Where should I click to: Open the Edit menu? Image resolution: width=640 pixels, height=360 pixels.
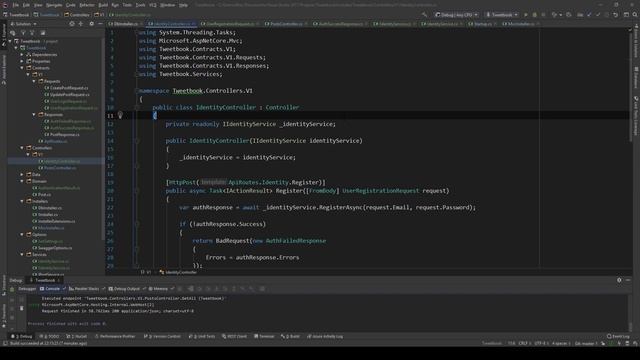26,5
